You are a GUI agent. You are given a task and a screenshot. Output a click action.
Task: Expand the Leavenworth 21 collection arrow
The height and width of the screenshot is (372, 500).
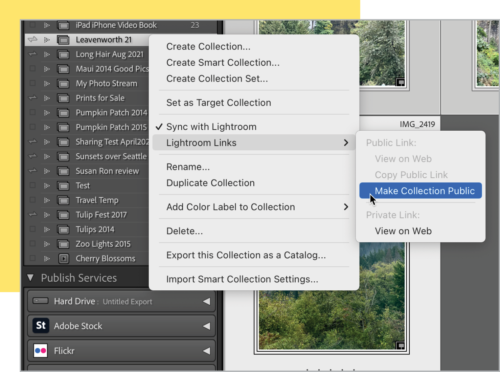47,40
